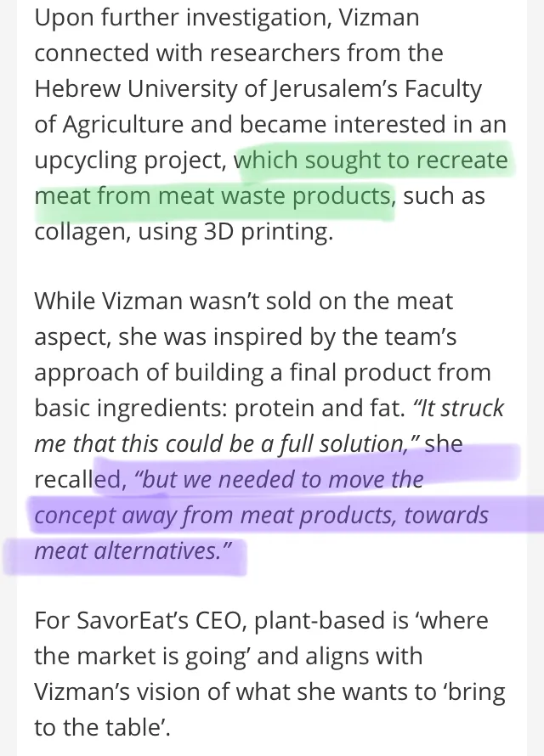Click the italic quote 'It struck'
Viewport: 544px width, 756px height.
tap(459, 408)
